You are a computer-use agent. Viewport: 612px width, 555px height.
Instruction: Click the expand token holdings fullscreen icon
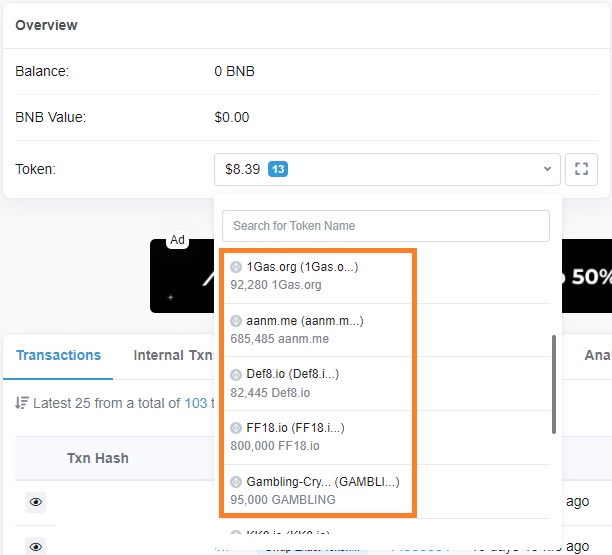581,169
